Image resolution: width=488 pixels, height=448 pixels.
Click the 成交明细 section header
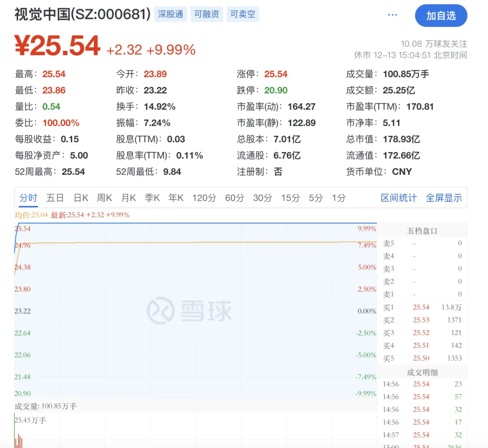(422, 373)
